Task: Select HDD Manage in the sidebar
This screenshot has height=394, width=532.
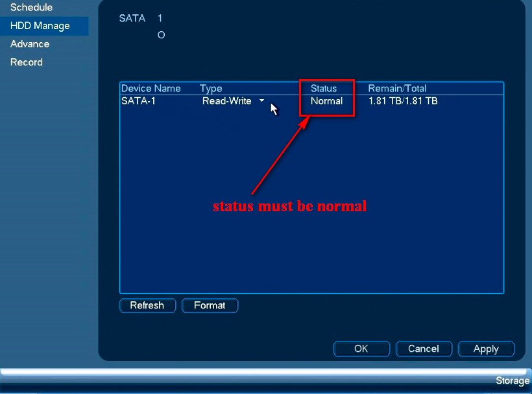Action: coord(44,26)
